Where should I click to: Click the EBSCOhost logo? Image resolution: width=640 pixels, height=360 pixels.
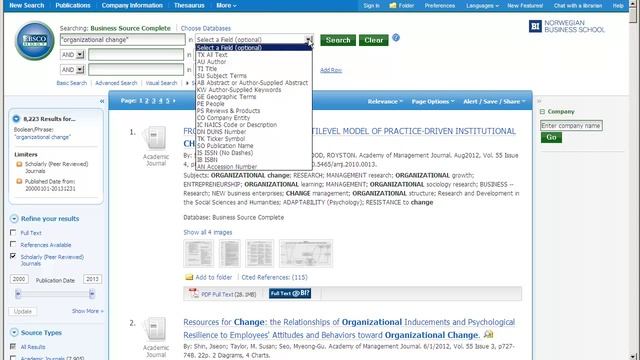[x=35, y=41]
